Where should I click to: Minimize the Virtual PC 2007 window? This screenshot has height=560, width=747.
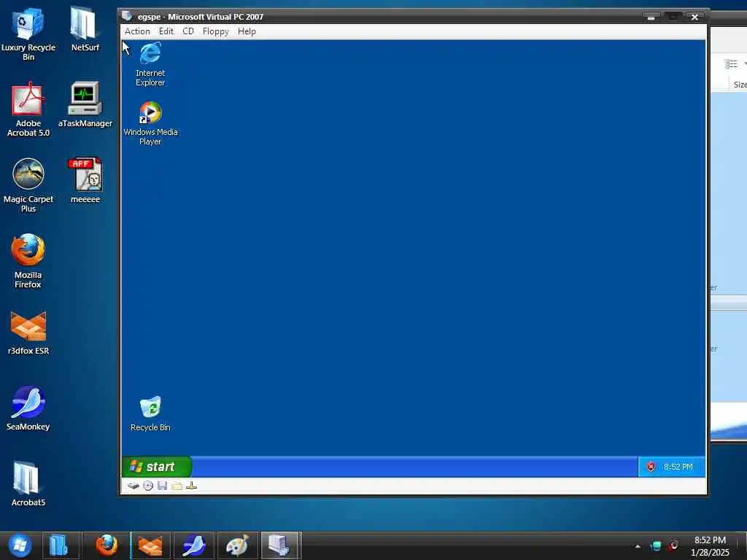(x=651, y=17)
